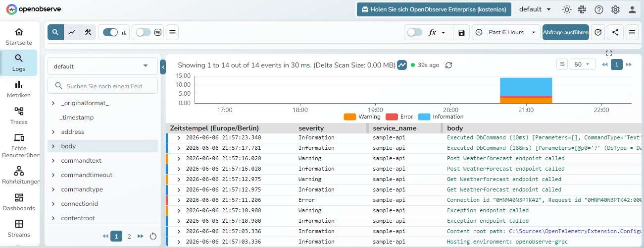Select the visualize line chart icon
This screenshot has width=644, height=248.
72,32
